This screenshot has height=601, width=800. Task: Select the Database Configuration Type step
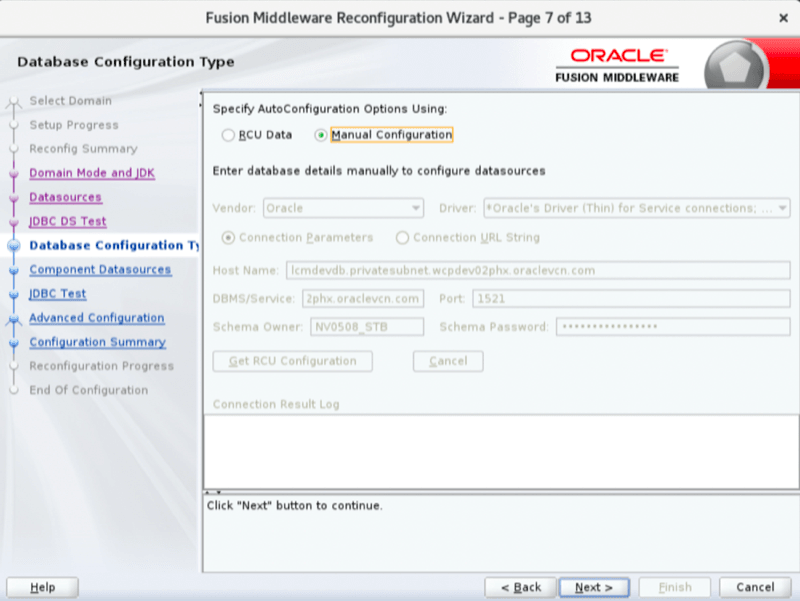(114, 245)
